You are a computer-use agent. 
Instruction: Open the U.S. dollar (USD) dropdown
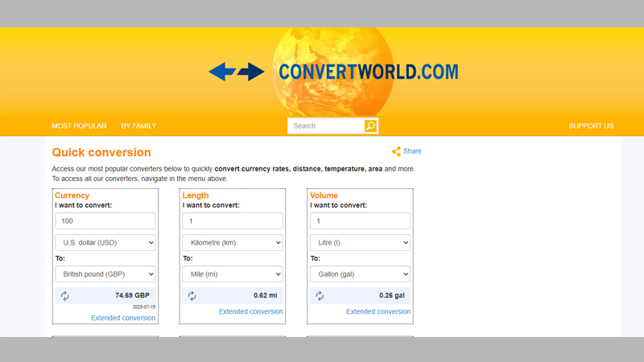coord(105,242)
